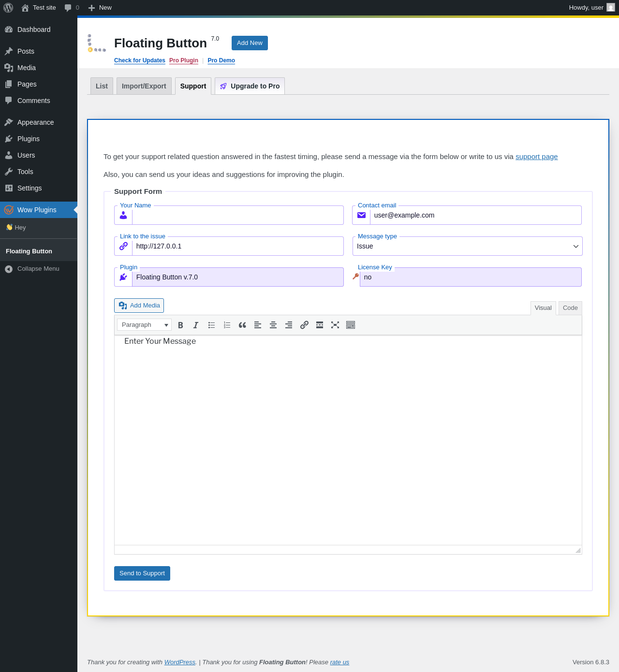This screenshot has width=619, height=672.
Task: Enable fullscreen editor mode
Action: click(x=335, y=325)
